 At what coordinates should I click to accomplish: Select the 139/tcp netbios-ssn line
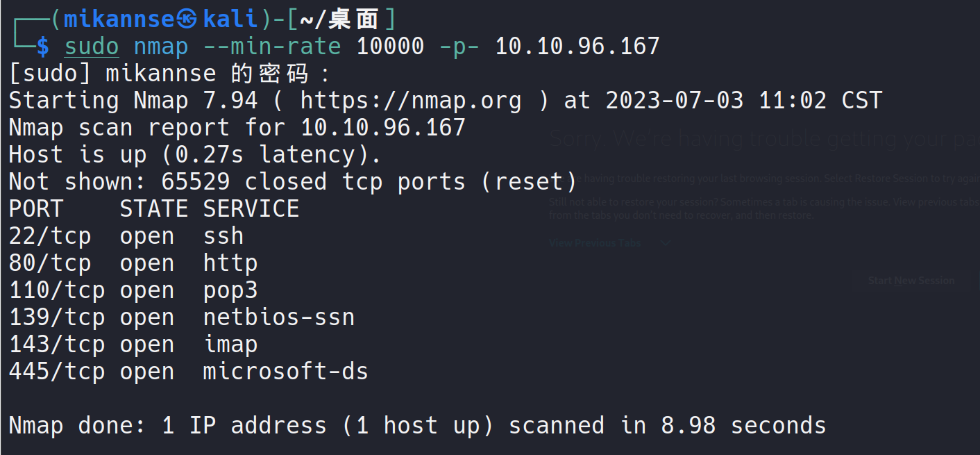pyautogui.click(x=181, y=317)
